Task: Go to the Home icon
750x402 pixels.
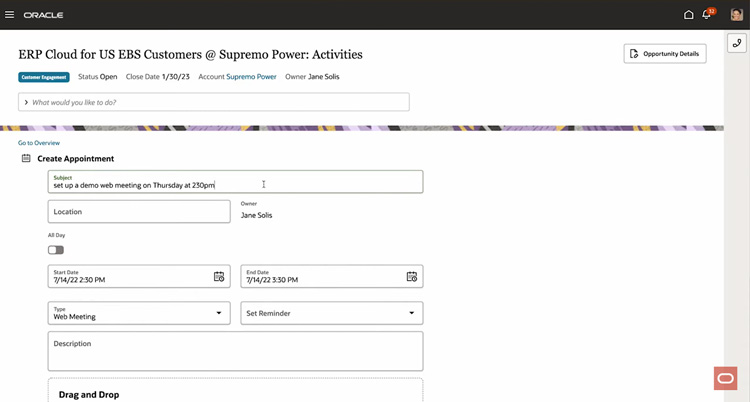Action: pos(688,15)
